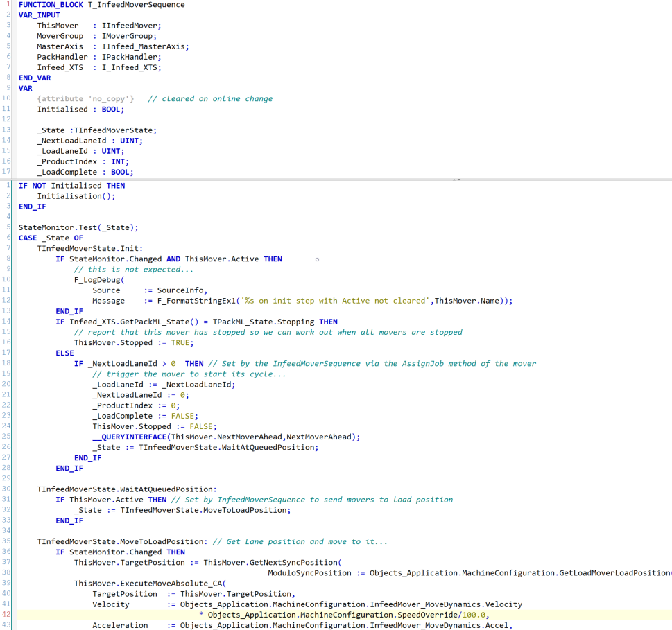Click the ModuloSyncPosition parameter
This screenshot has width=672, height=630.
click(x=309, y=573)
